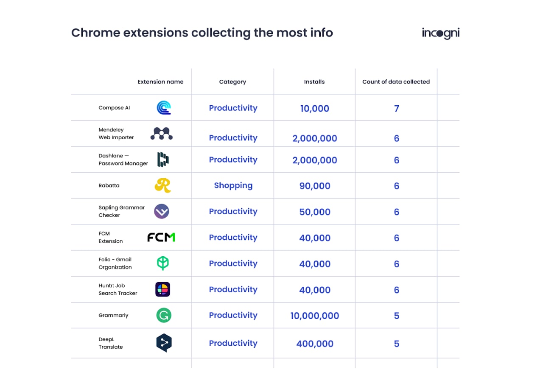
Task: Click the DeepL Translate hexagon icon
Action: 164,343
